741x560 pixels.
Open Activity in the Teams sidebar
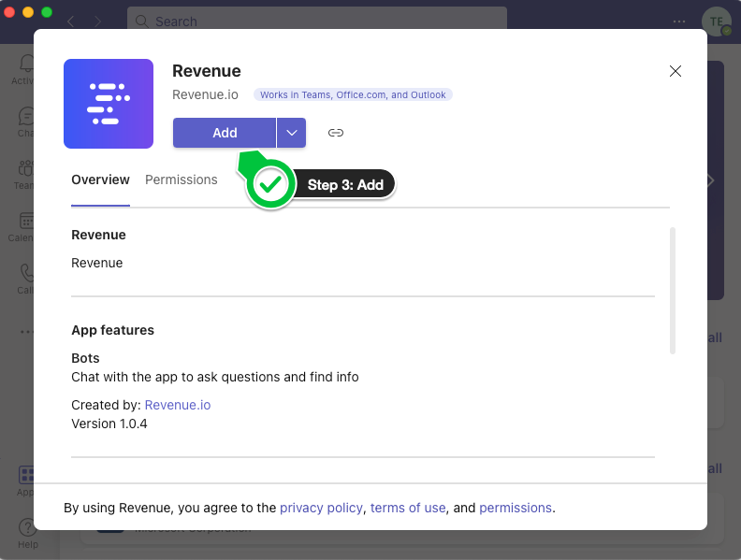click(22, 69)
